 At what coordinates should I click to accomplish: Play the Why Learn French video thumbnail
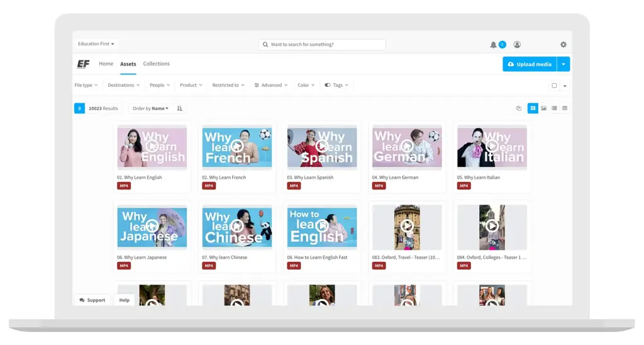(237, 146)
